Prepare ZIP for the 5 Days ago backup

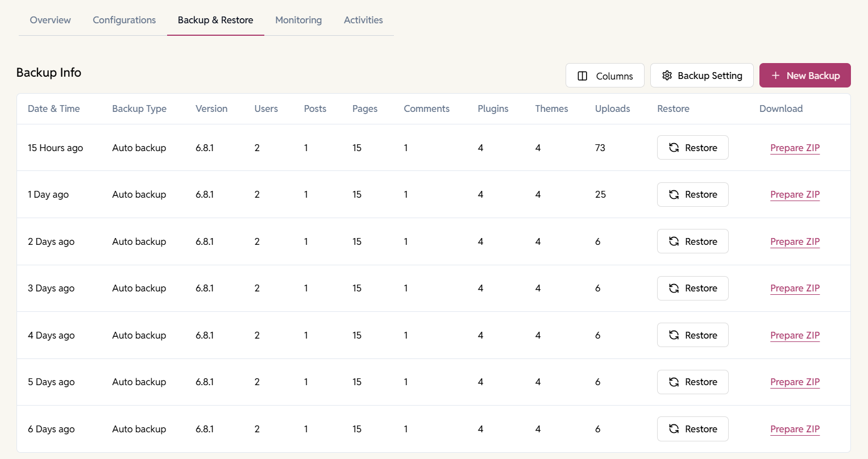[x=795, y=382]
